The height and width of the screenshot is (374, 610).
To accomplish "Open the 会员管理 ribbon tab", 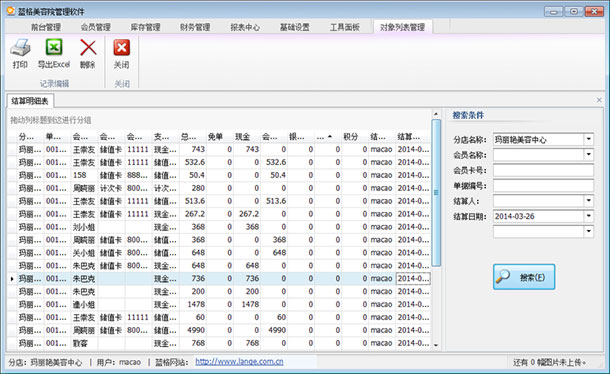I will coord(96,27).
